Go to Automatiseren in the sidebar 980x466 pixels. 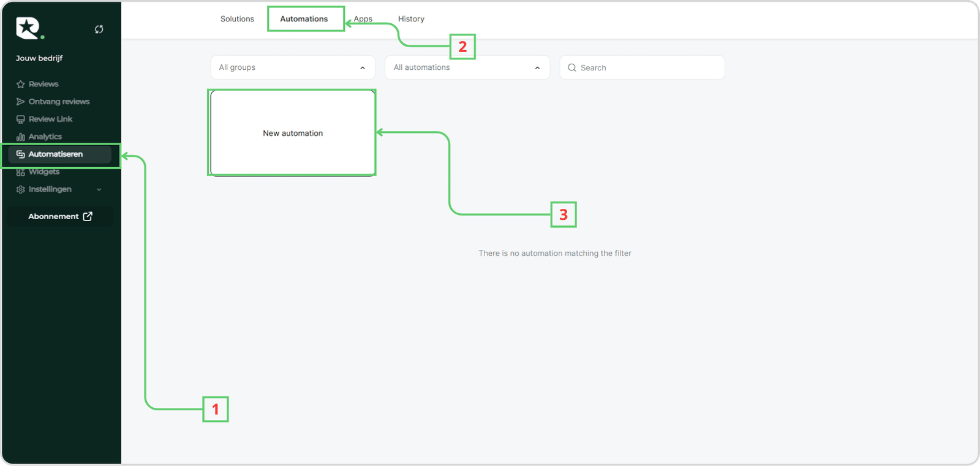(56, 154)
